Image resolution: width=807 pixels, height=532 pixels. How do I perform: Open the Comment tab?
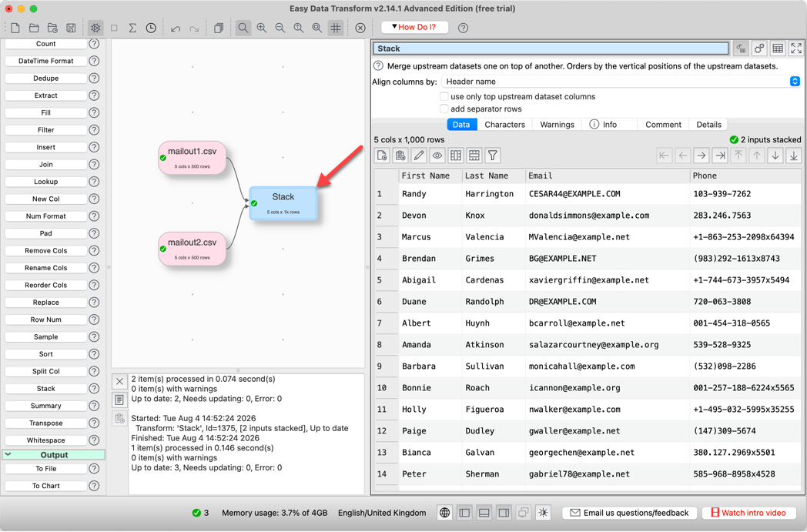(663, 125)
